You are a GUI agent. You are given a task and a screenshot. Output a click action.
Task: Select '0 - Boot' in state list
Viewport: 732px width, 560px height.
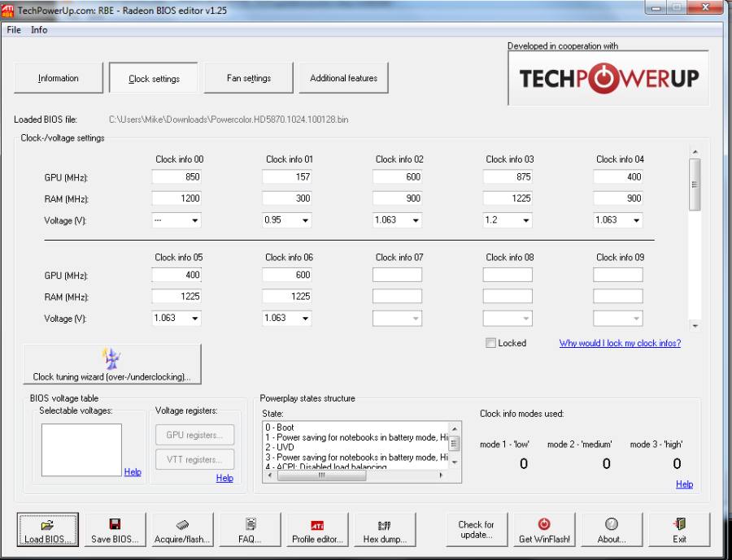[355, 428]
